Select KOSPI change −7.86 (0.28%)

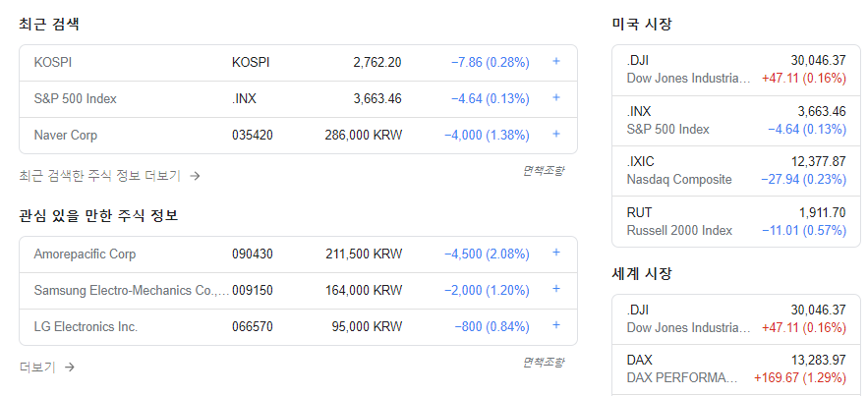pos(491,63)
